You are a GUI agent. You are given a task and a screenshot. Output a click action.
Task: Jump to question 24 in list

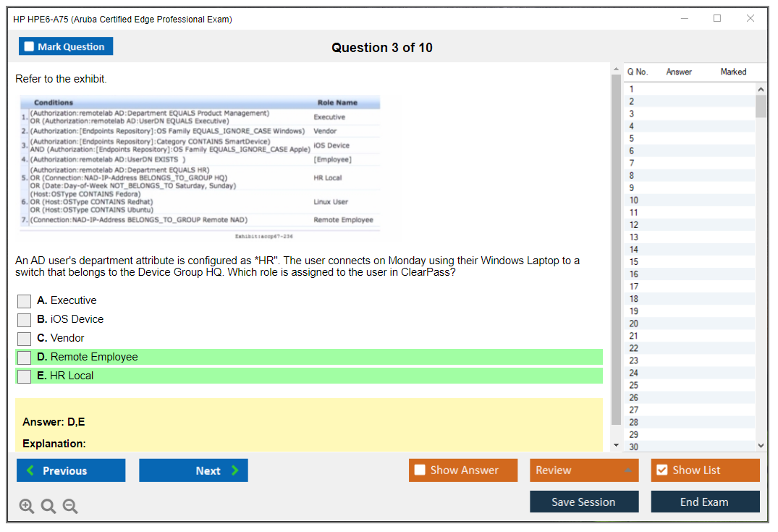tap(634, 373)
